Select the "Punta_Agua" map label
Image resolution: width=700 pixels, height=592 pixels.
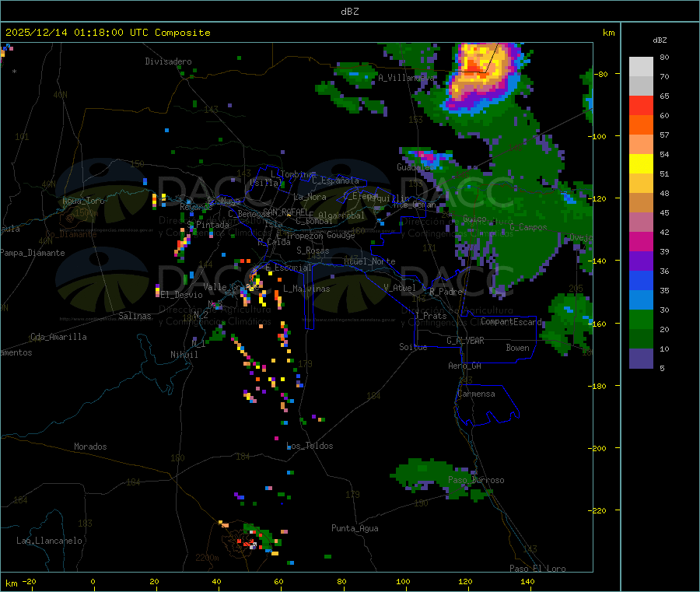[355, 528]
